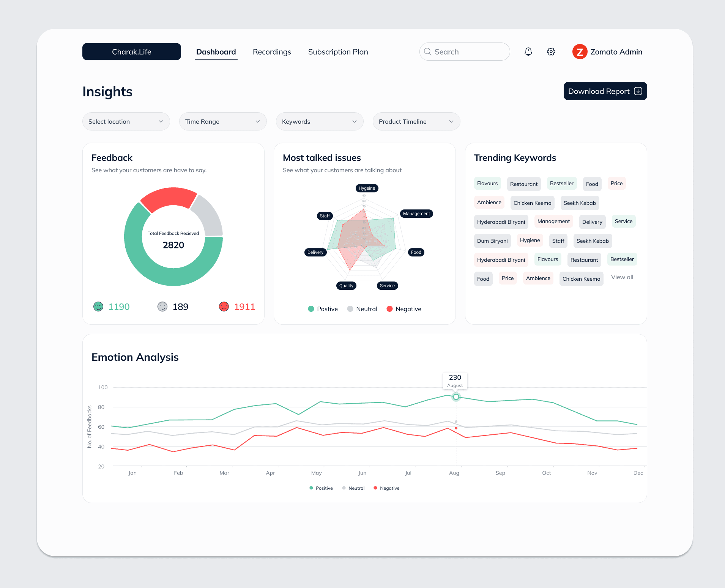Click the Zomato Z avatar logo
Image resolution: width=725 pixels, height=588 pixels.
click(580, 52)
